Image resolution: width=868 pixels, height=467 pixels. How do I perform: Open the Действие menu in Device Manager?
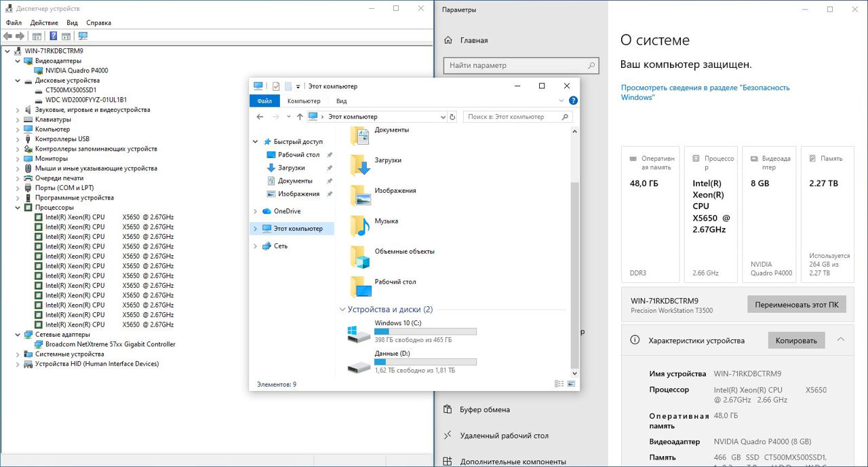point(44,22)
